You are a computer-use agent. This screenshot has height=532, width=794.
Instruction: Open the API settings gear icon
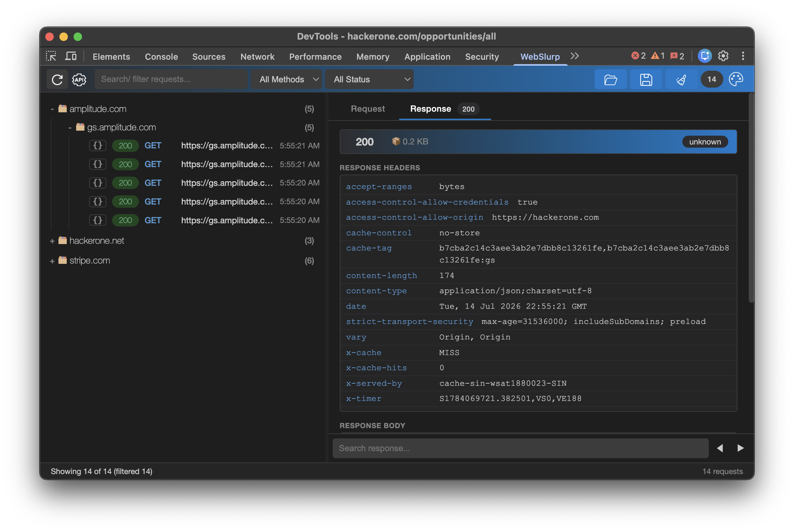click(79, 79)
